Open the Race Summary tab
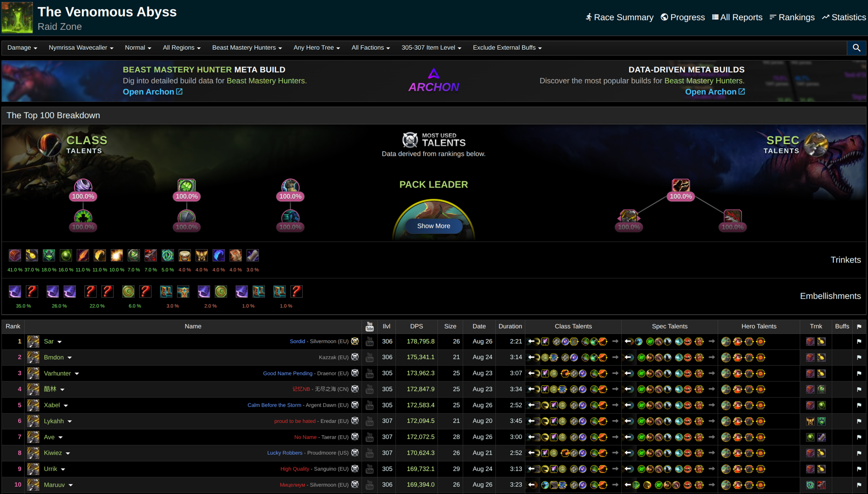This screenshot has width=868, height=494. tap(619, 17)
